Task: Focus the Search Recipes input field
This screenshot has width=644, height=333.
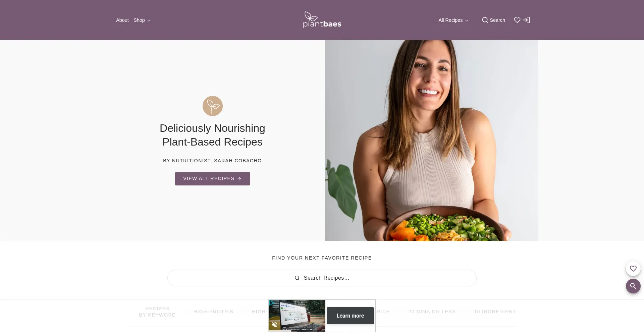Action: pos(322,278)
